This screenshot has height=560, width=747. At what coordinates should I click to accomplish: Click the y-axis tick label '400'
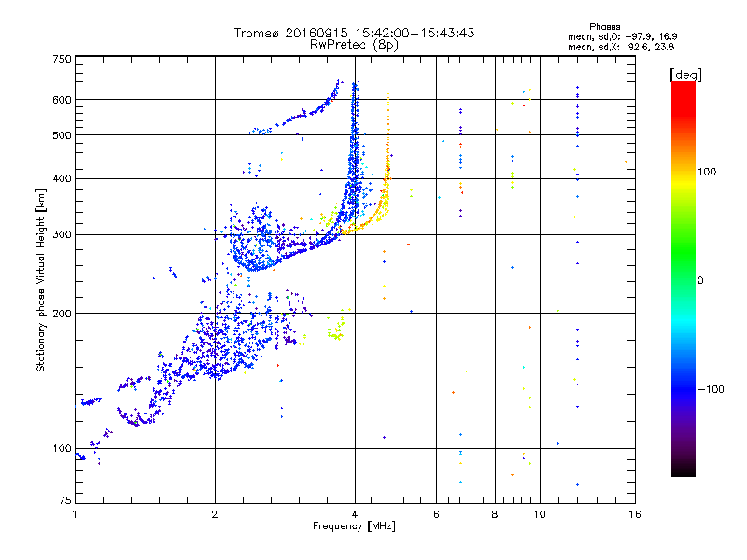click(62, 179)
